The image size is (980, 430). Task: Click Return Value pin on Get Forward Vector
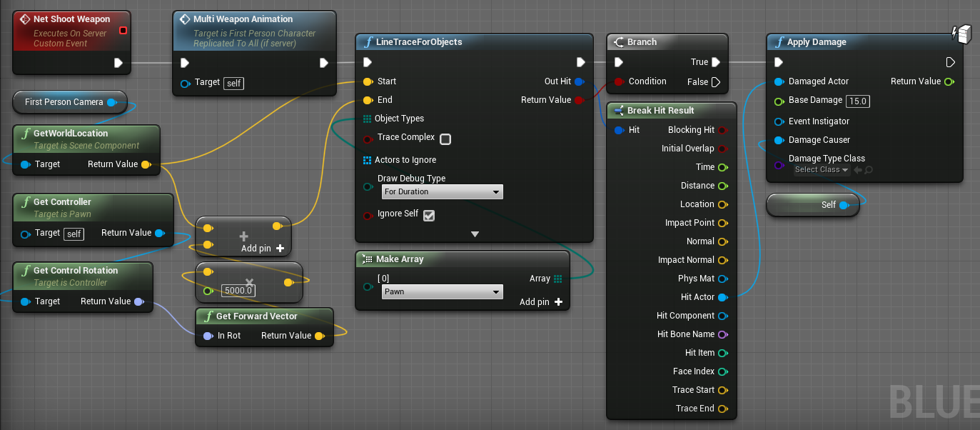[320, 335]
